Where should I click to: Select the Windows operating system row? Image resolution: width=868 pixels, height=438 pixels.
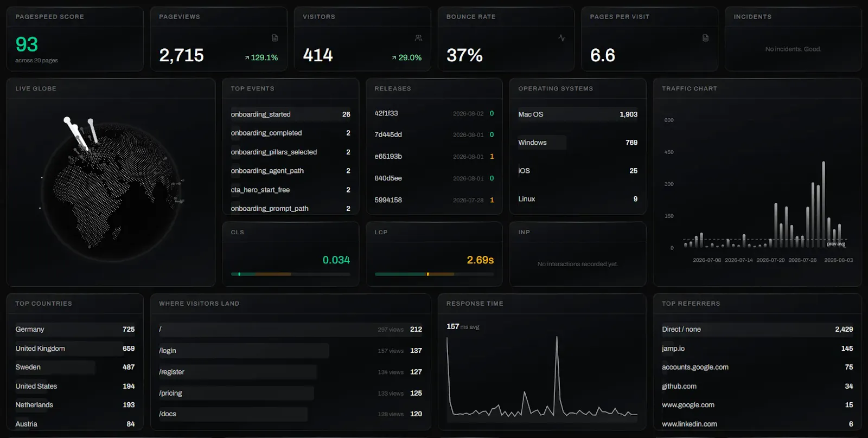tap(578, 143)
